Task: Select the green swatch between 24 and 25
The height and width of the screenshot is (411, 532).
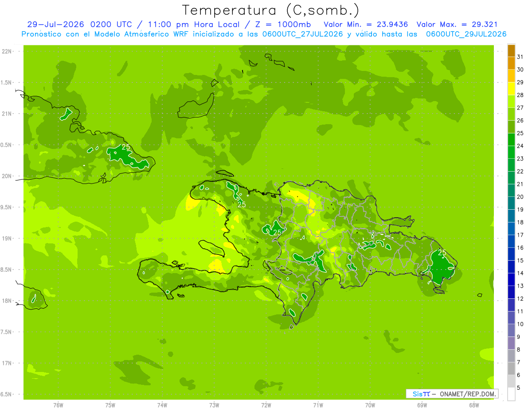Action: coord(511,140)
